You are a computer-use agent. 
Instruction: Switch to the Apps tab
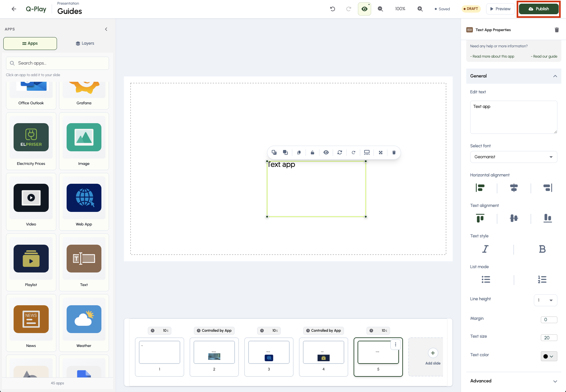click(30, 43)
